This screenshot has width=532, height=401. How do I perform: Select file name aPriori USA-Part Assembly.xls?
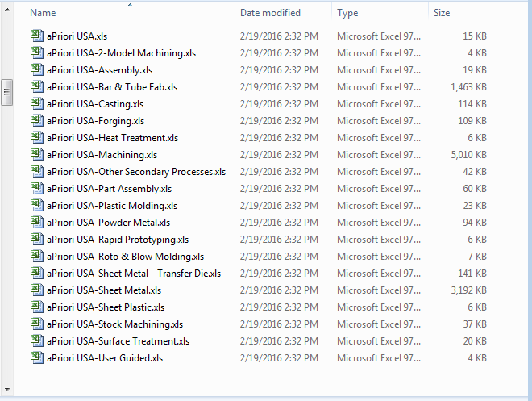click(x=110, y=189)
